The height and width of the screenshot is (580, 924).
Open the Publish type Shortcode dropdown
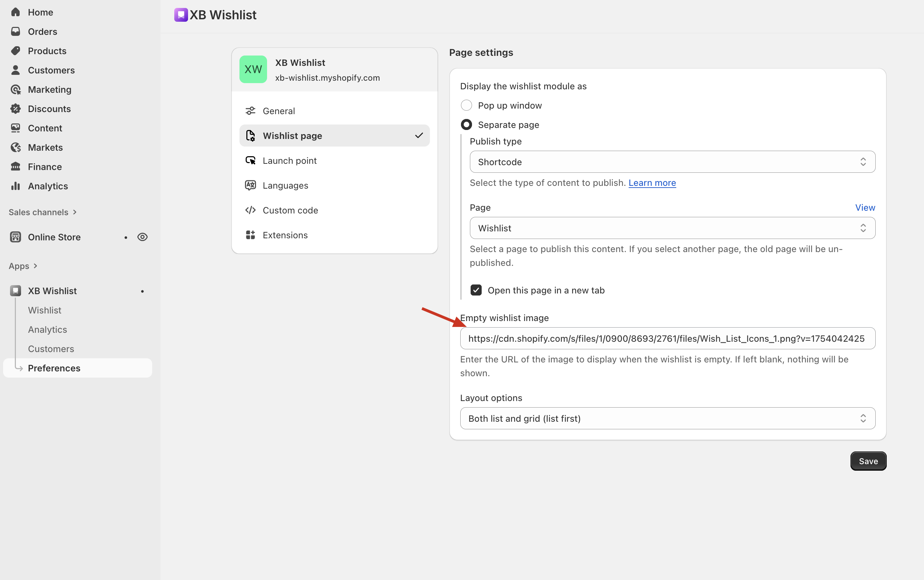[x=672, y=162]
